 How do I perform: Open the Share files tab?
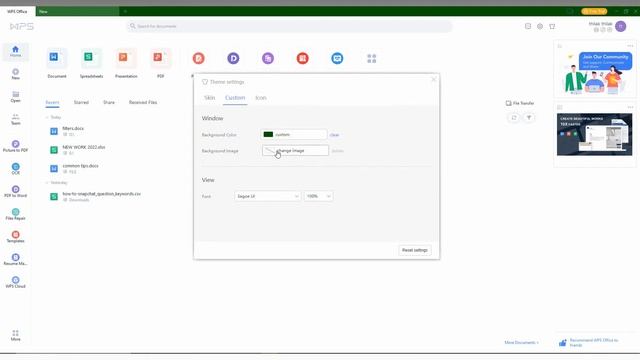[x=109, y=102]
